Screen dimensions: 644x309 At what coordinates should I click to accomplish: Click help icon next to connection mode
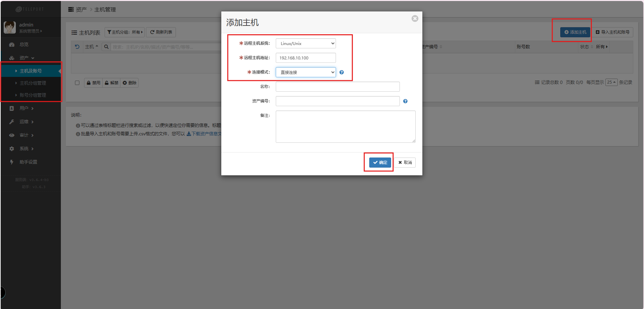(341, 72)
